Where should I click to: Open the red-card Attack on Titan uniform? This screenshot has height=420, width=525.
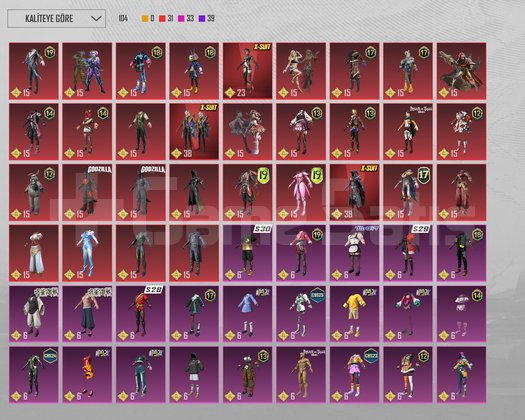tap(408, 132)
